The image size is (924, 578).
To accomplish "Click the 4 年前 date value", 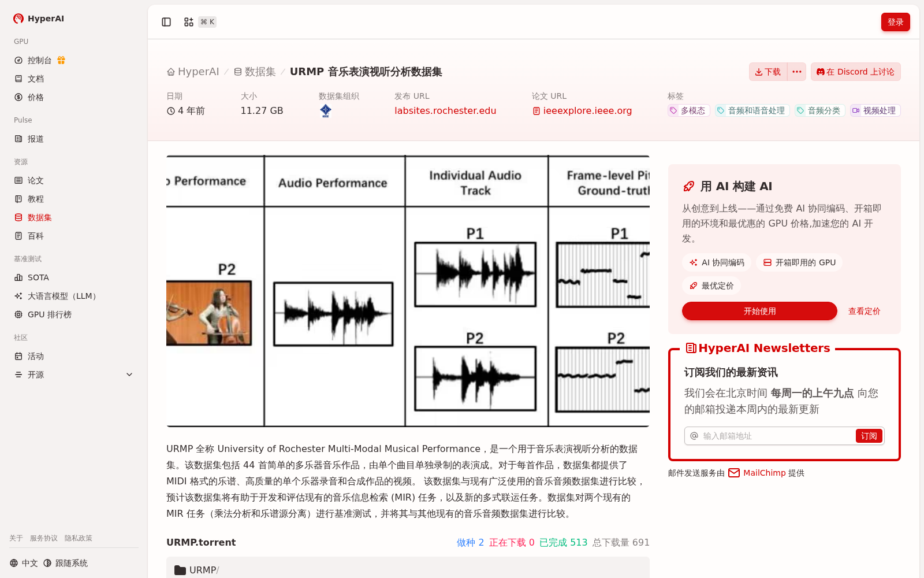I will pyautogui.click(x=185, y=110).
